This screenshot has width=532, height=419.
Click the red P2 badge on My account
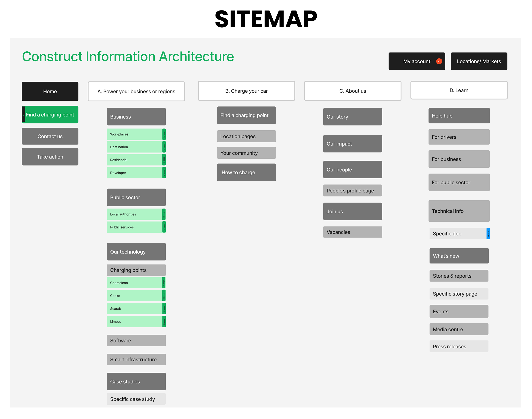[x=439, y=61]
